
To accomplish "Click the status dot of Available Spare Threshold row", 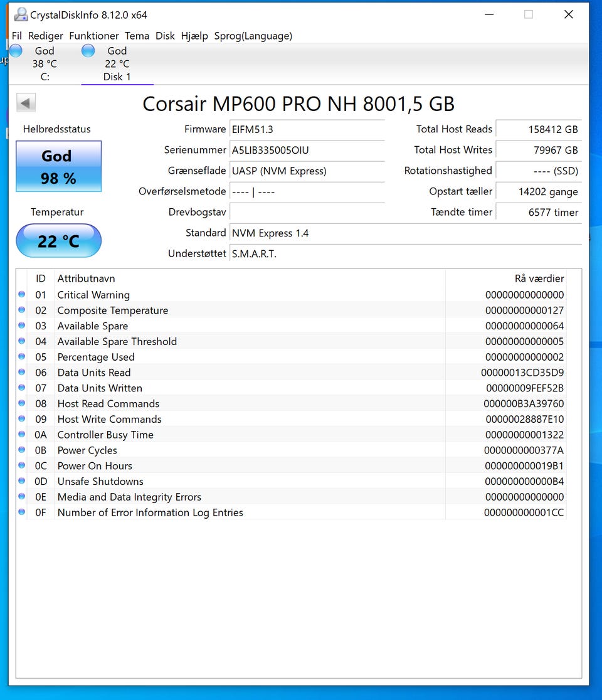I will tap(21, 341).
